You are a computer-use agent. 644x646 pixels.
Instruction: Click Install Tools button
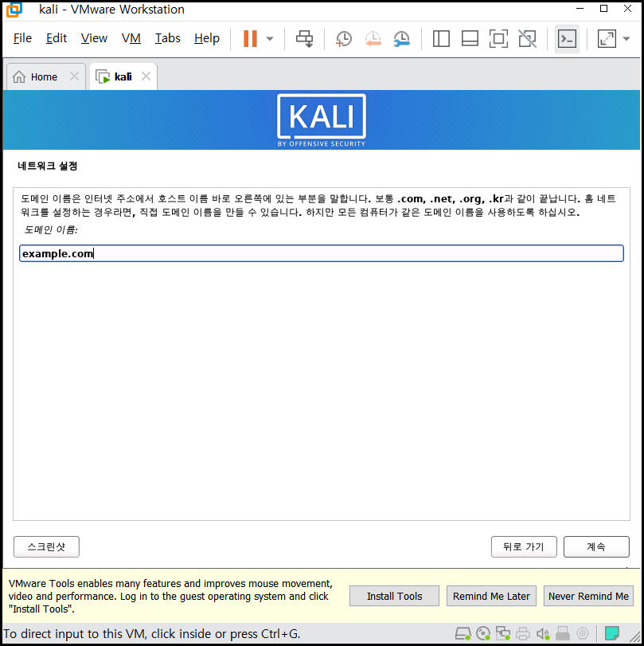coord(395,596)
